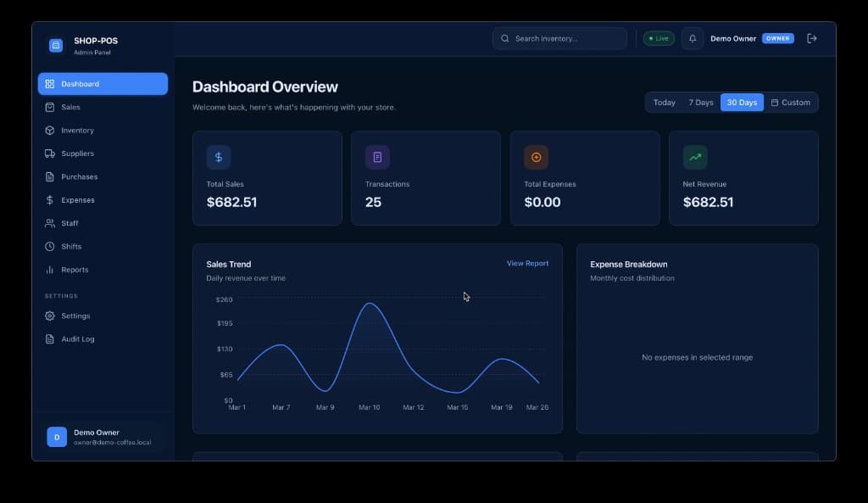The width and height of the screenshot is (868, 503).
Task: Click the OWNER role badge
Action: [x=778, y=38]
